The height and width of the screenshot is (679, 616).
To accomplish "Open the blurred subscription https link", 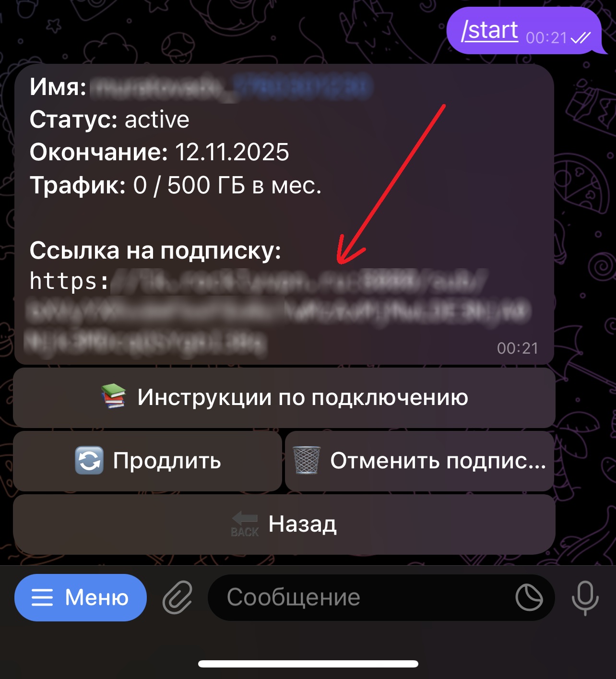I will coord(278,313).
